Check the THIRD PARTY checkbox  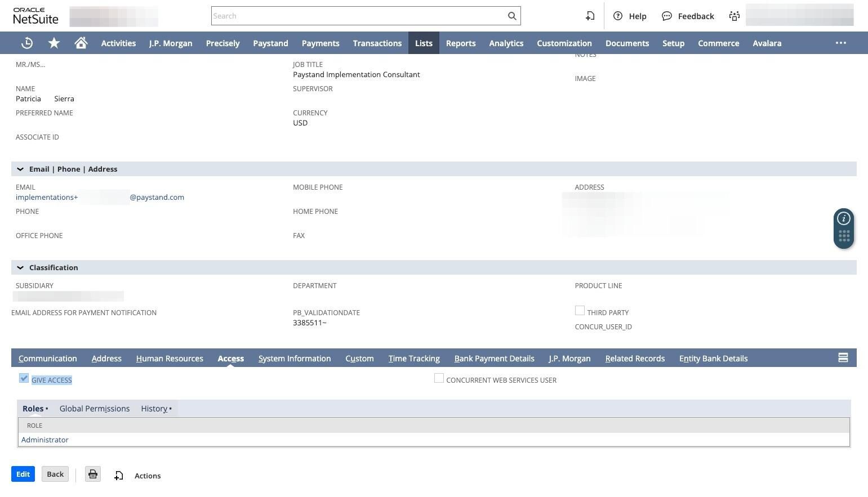click(580, 310)
